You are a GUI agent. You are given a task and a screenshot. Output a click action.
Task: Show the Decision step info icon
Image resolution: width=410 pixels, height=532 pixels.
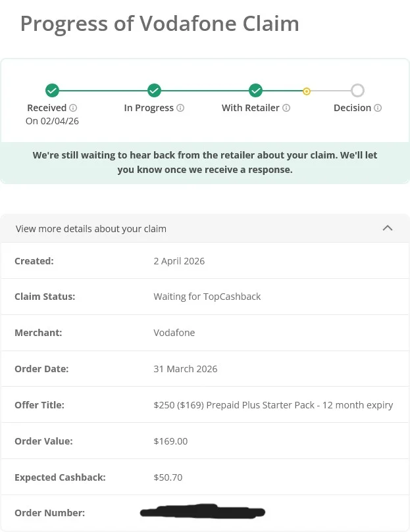[378, 108]
